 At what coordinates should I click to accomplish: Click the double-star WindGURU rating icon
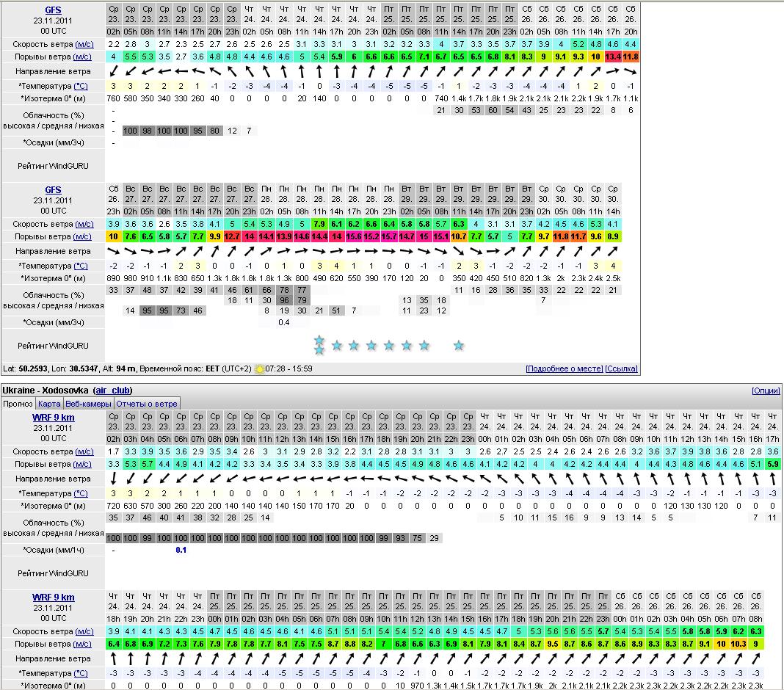click(319, 345)
